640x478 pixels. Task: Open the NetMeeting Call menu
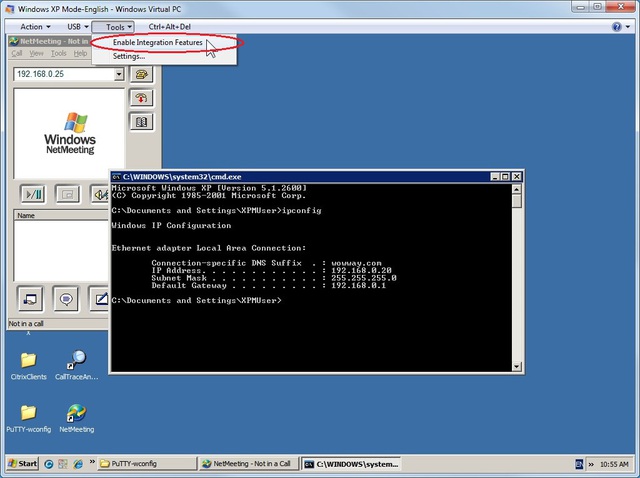(17, 53)
